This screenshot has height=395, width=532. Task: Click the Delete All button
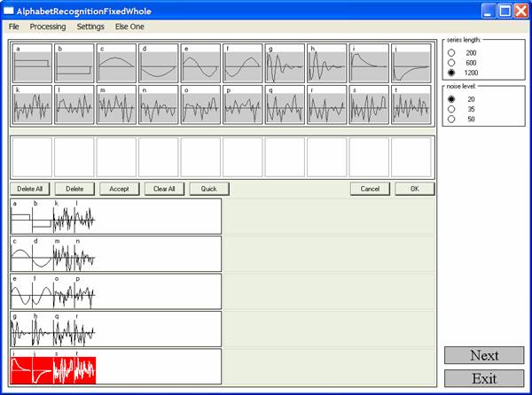[30, 189]
